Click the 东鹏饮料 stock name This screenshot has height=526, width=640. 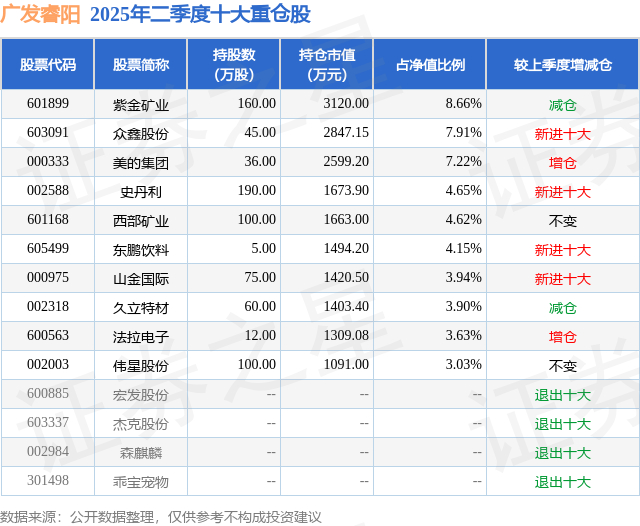click(141, 250)
